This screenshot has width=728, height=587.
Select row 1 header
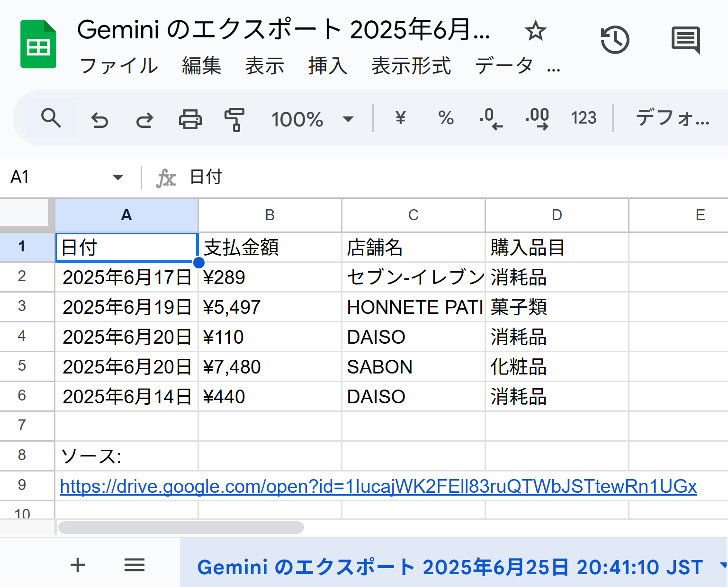pos(27,247)
